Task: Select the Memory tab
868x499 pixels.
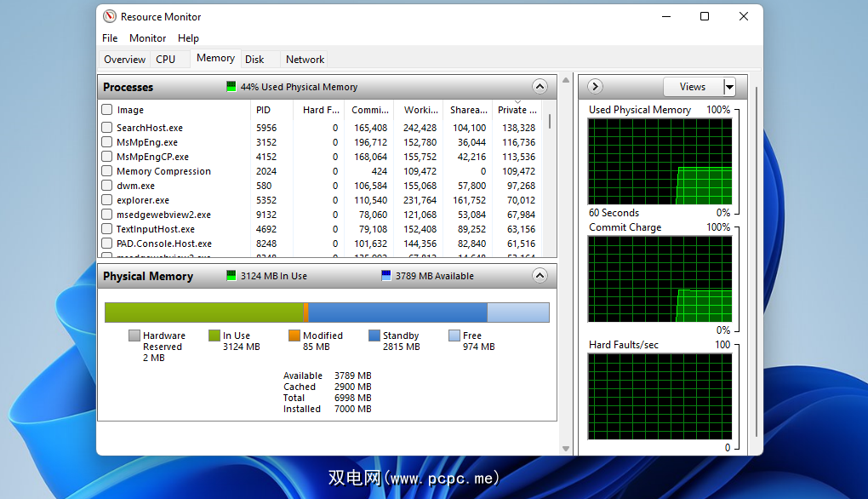Action: [215, 58]
